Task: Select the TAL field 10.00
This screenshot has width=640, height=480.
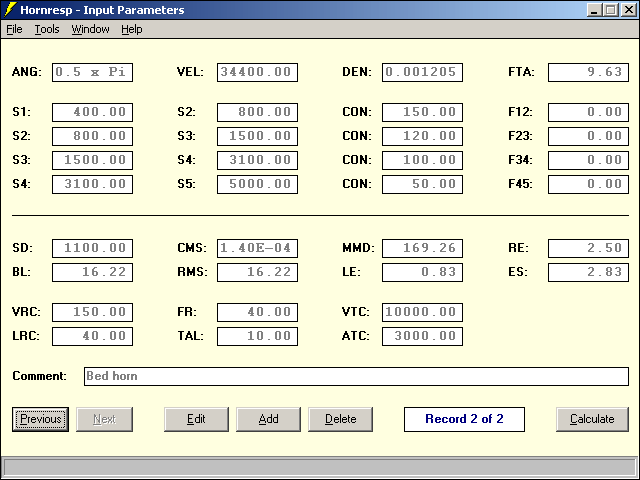Action: point(257,336)
